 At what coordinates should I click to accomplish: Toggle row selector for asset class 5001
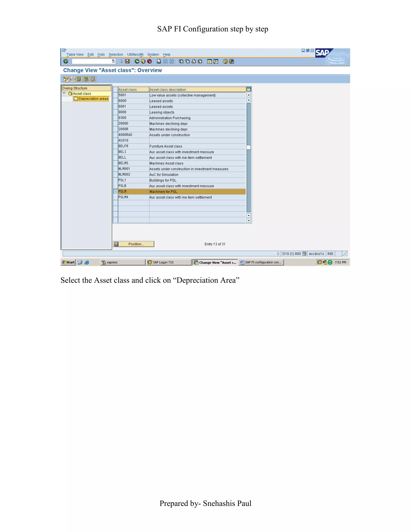point(116,95)
